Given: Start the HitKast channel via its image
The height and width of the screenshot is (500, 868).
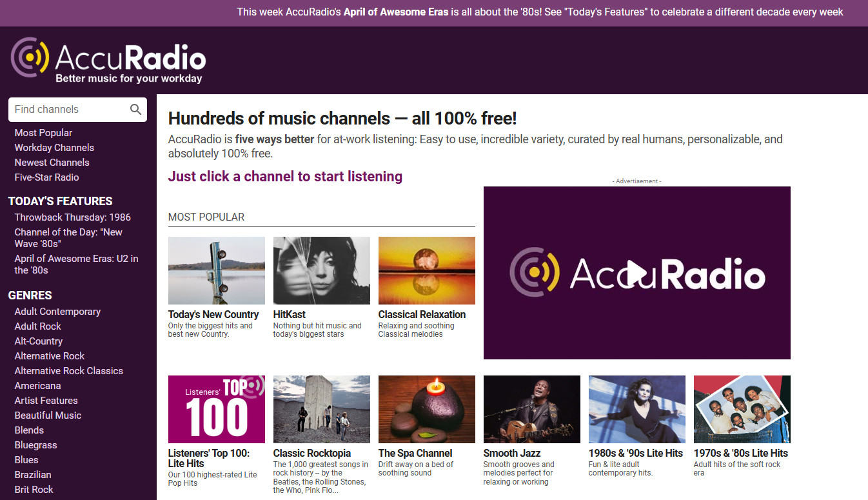Looking at the screenshot, I should (x=321, y=270).
